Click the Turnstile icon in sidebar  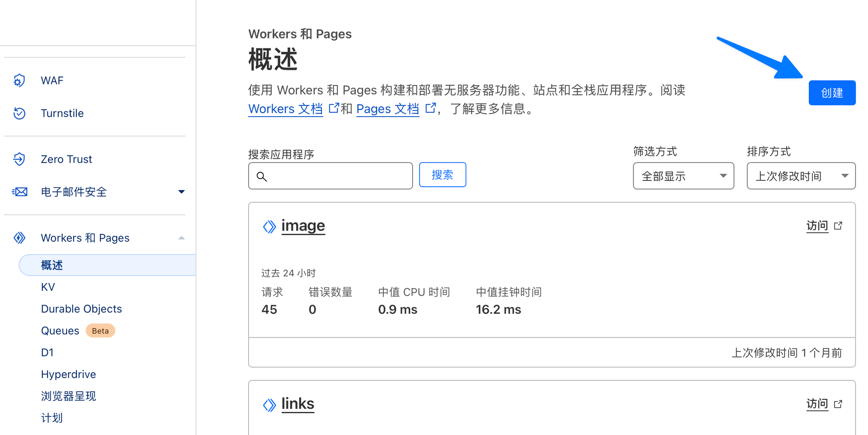coord(19,113)
